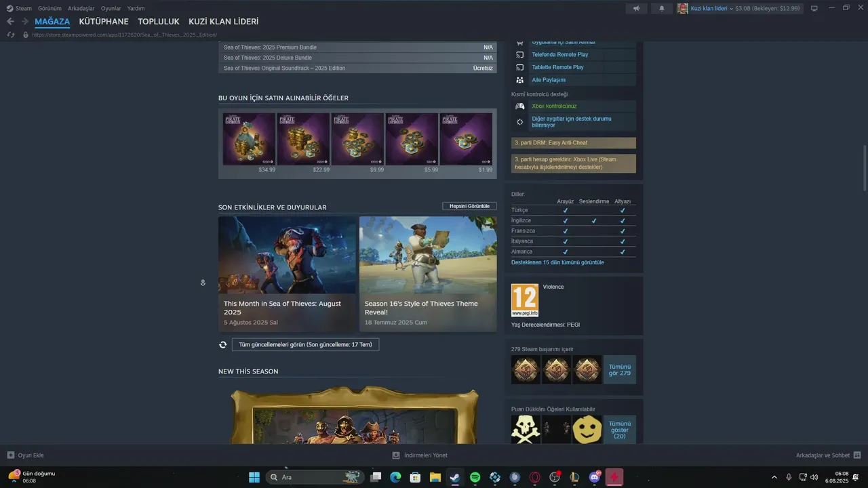Open the Steam menu
This screenshot has height=488, width=868.
24,8
